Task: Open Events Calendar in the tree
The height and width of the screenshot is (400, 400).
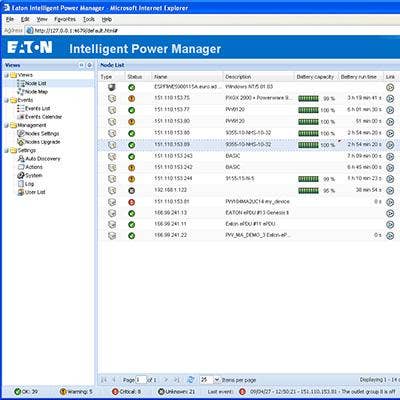Action: point(44,117)
